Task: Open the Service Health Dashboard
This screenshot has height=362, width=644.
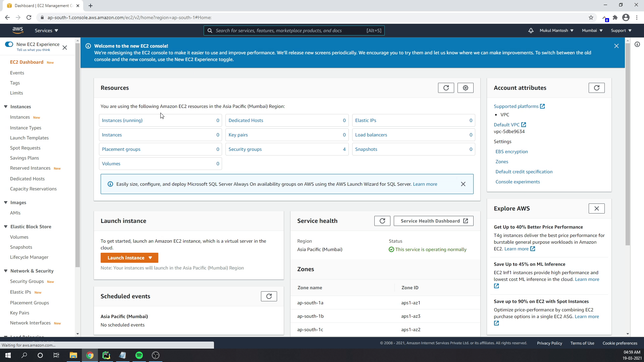Action: point(433,221)
